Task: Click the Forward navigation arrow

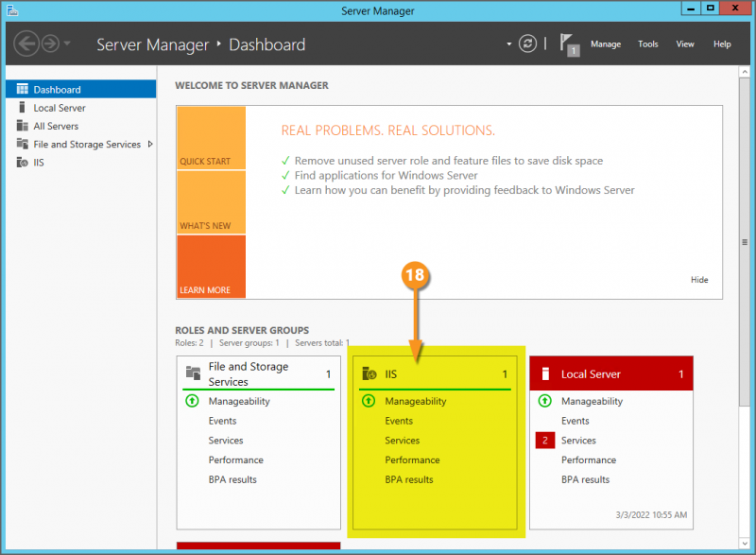Action: 50,43
